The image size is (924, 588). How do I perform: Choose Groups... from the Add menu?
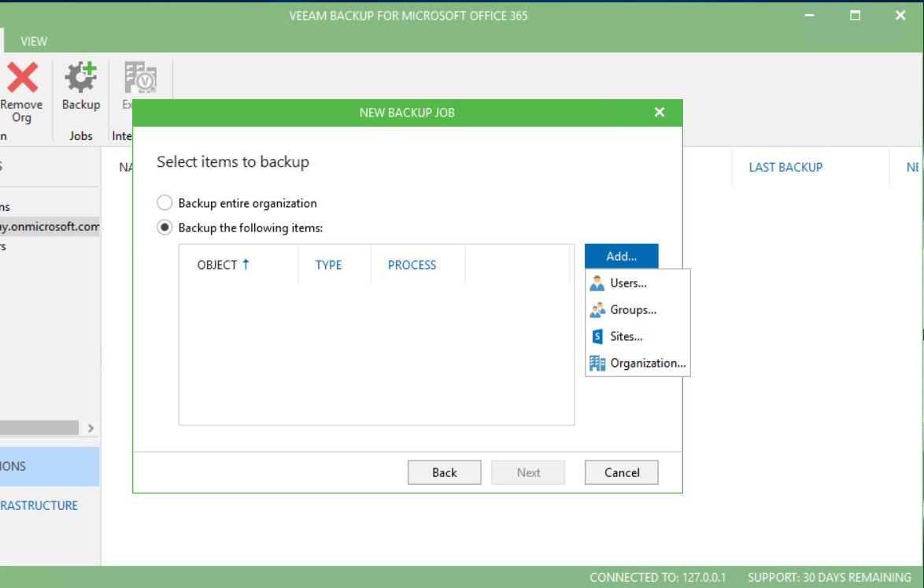coord(637,310)
